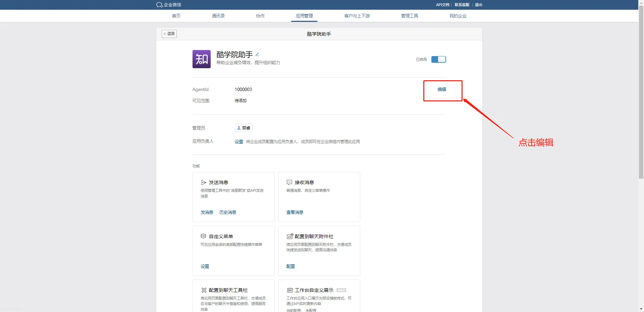Image resolution: width=644 pixels, height=312 pixels.
Task: Click the 返回 back button
Action: coord(169,34)
